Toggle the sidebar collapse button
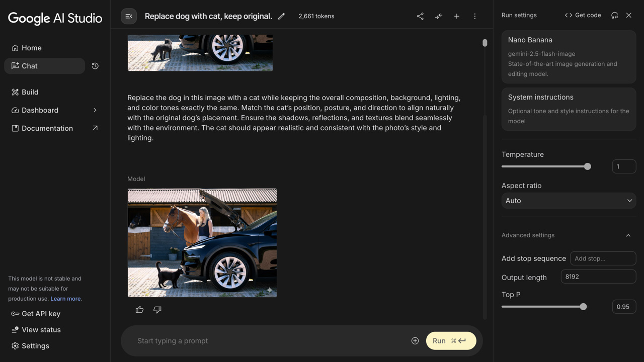644x362 pixels. pyautogui.click(x=129, y=16)
